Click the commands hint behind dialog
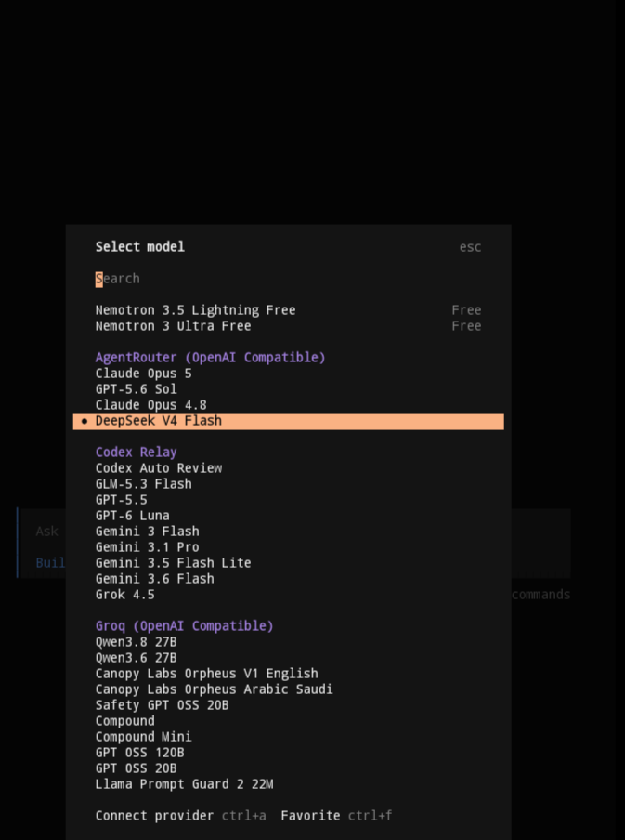The width and height of the screenshot is (625, 840). [540, 595]
